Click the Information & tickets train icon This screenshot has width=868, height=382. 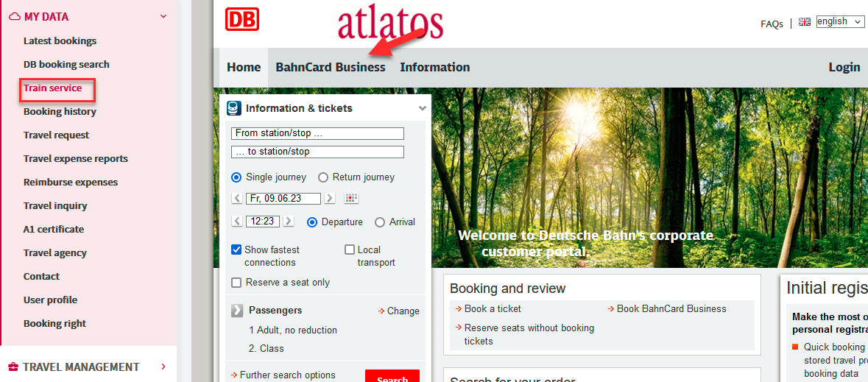pyautogui.click(x=234, y=108)
